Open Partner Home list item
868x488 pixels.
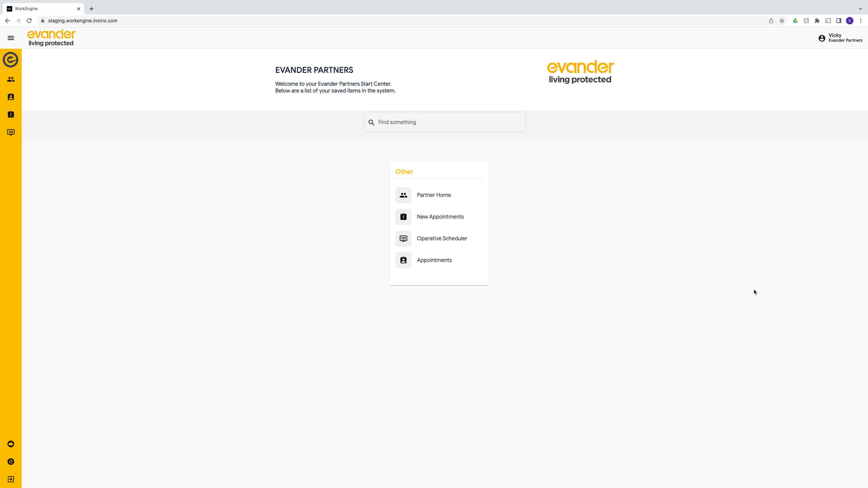point(434,195)
